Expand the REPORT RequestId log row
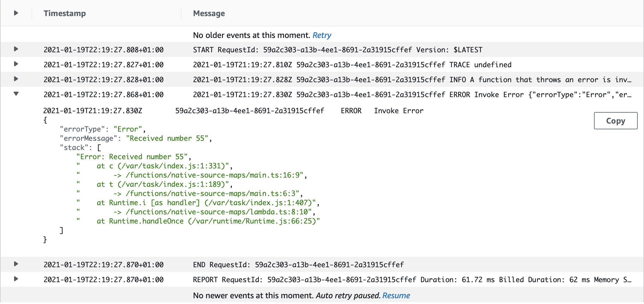This screenshot has width=644, height=304. tap(16, 279)
